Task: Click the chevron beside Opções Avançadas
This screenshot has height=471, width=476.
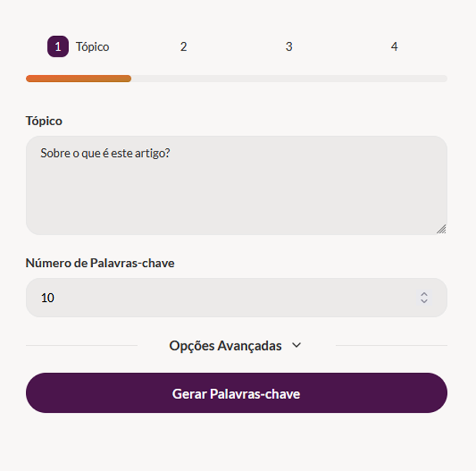Action: [297, 345]
